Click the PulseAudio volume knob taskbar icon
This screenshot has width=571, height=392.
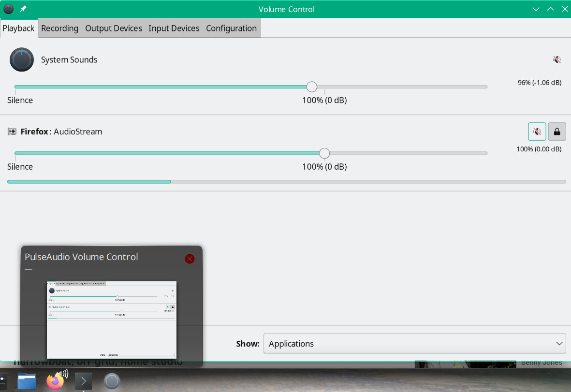(112, 381)
